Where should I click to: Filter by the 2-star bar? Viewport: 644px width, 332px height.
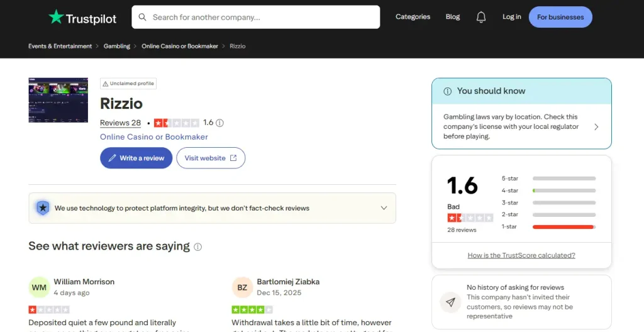[x=564, y=214]
